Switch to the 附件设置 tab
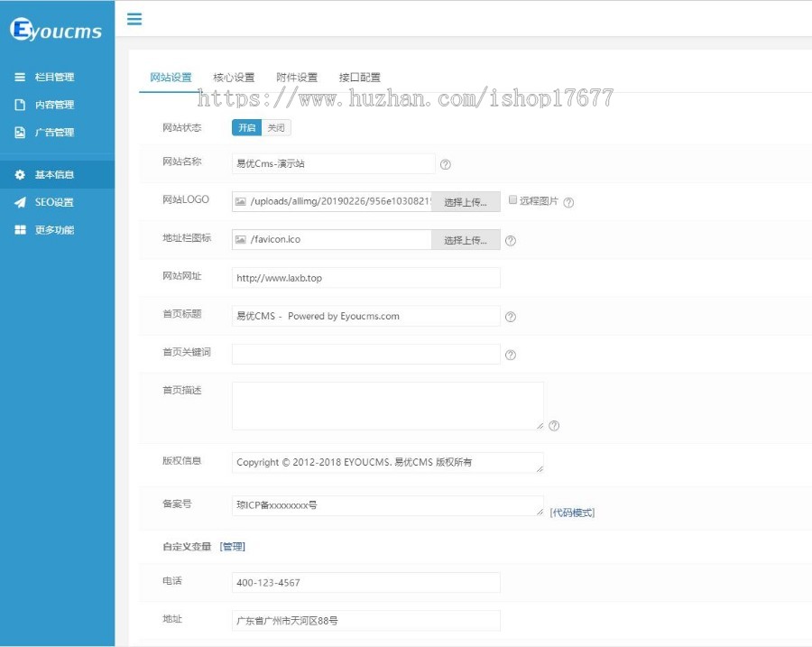Image resolution: width=812 pixels, height=647 pixels. pos(297,78)
